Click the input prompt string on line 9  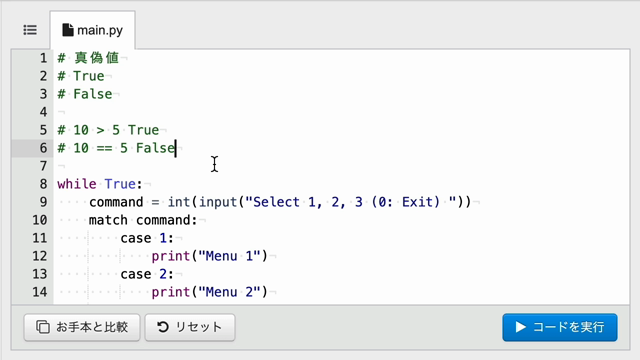[x=351, y=202]
